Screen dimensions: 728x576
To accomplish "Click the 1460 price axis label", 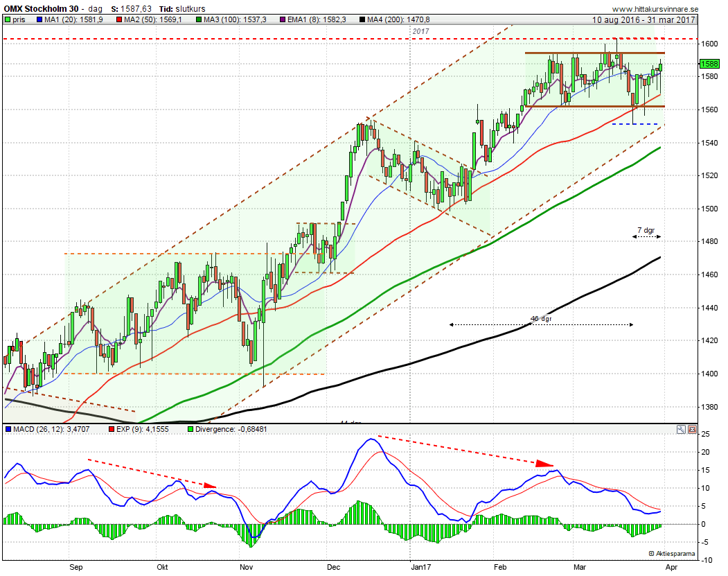I will point(709,274).
